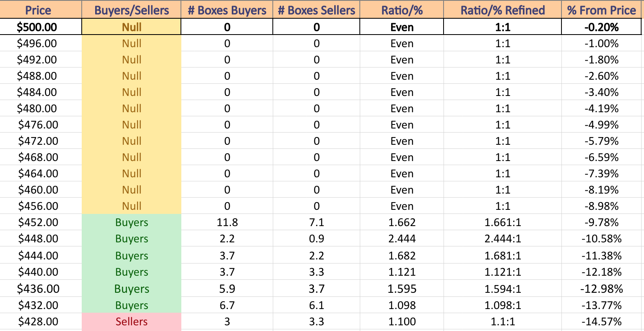Select the 1.662 ratio cell
This screenshot has width=644, height=331.
[x=402, y=222]
